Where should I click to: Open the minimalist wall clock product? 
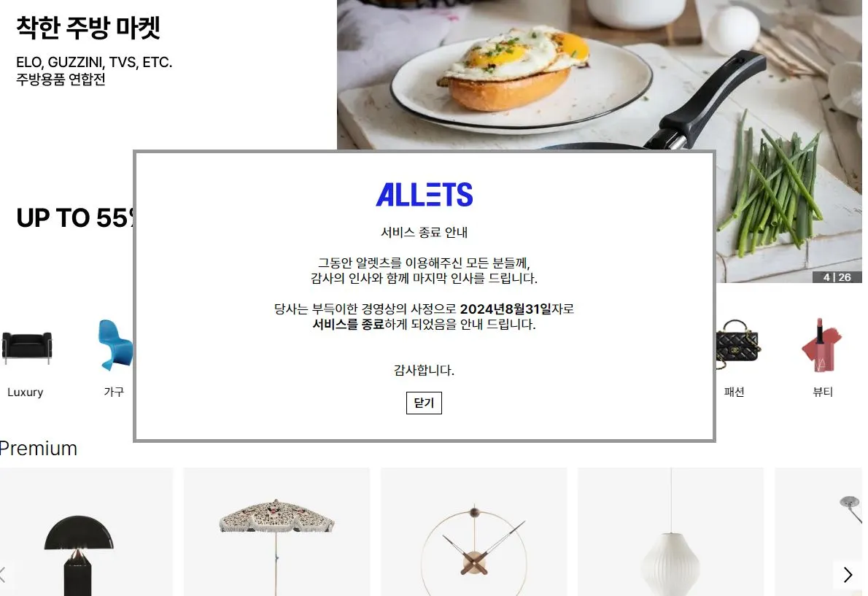click(x=474, y=532)
